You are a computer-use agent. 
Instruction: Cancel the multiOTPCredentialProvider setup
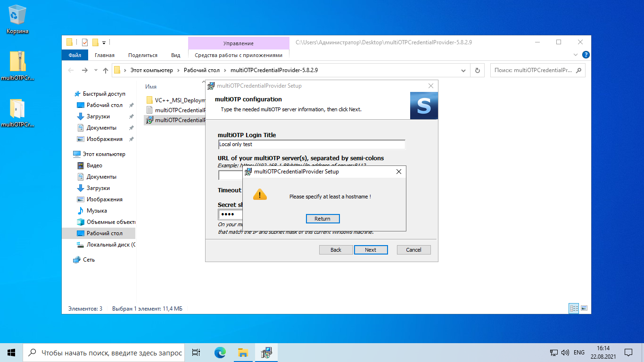[x=413, y=249]
